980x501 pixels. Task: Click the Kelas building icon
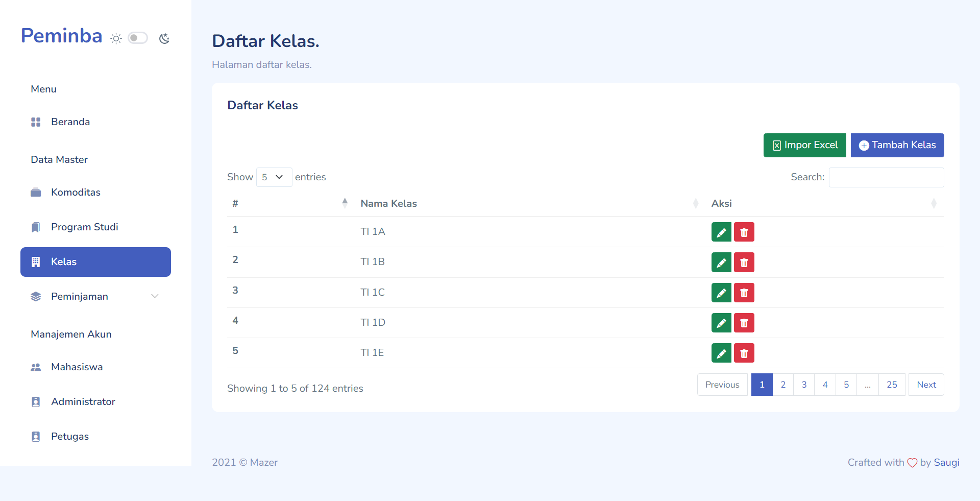pyautogui.click(x=36, y=262)
